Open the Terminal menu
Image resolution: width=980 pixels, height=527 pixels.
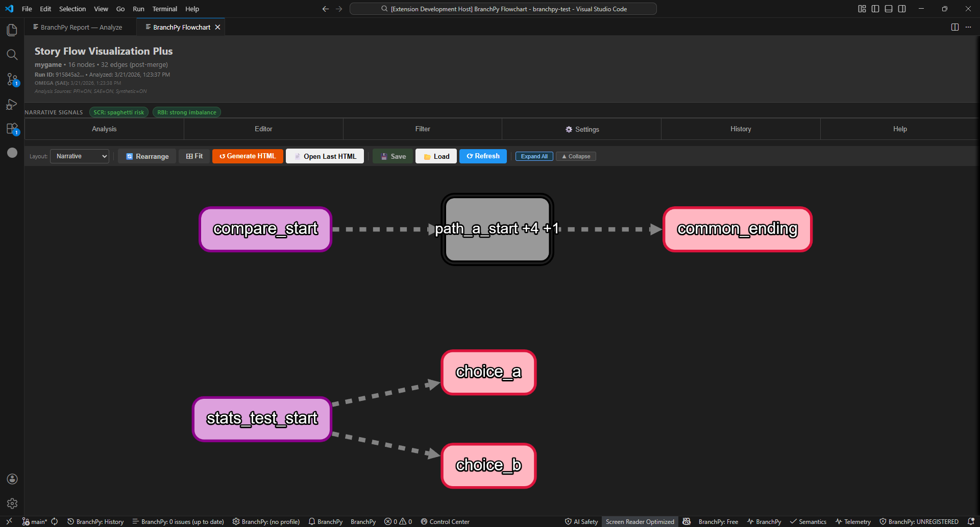click(164, 9)
